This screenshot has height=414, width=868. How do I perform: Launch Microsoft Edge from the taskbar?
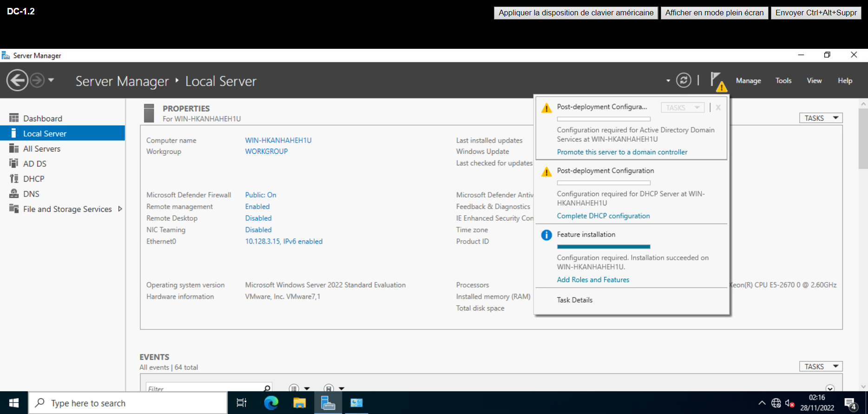(x=271, y=403)
